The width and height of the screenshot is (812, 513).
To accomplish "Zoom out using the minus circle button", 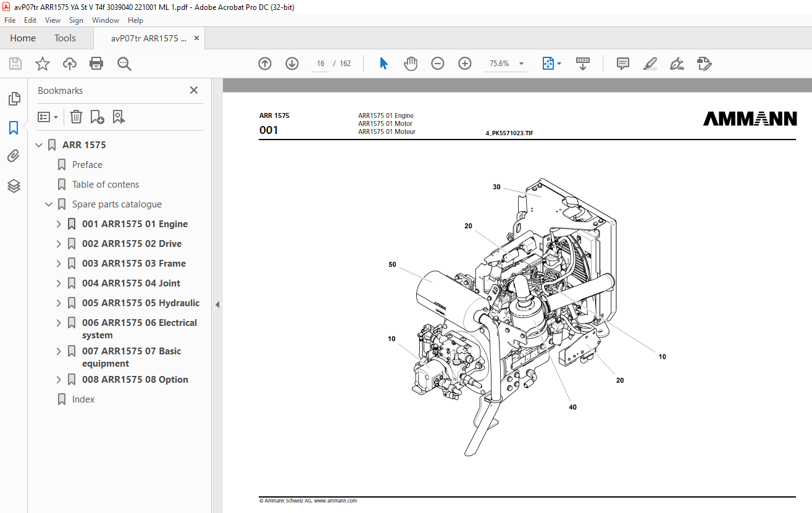I will coord(438,64).
